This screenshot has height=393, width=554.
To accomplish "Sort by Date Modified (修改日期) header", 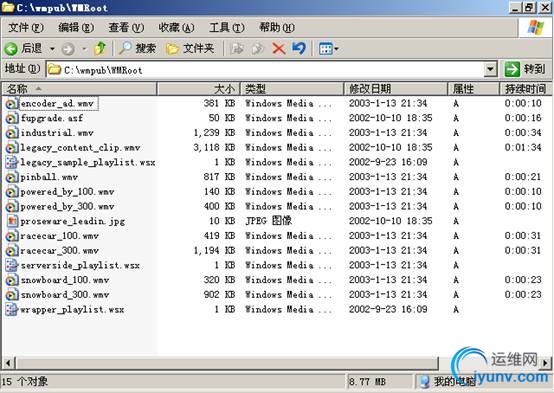I will pyautogui.click(x=396, y=89).
